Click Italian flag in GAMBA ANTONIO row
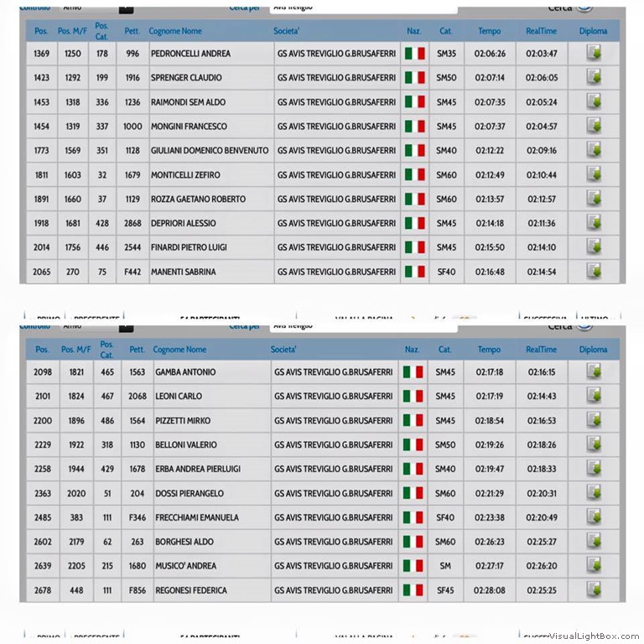The height and width of the screenshot is (644, 644). click(413, 372)
